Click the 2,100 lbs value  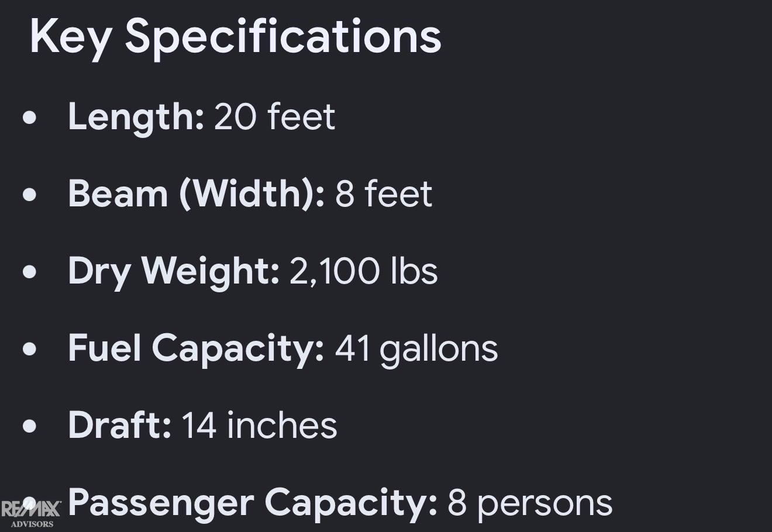364,271
